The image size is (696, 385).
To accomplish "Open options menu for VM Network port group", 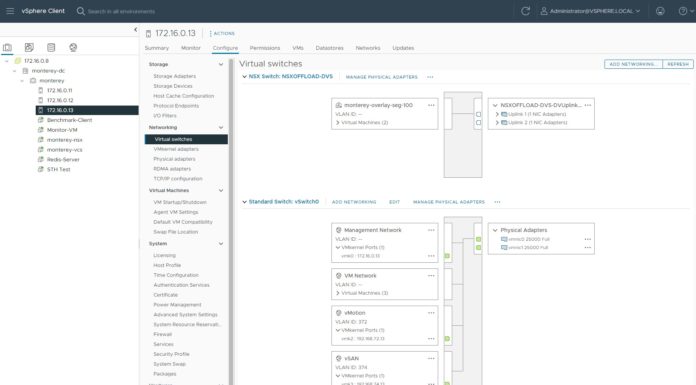I will click(x=431, y=275).
